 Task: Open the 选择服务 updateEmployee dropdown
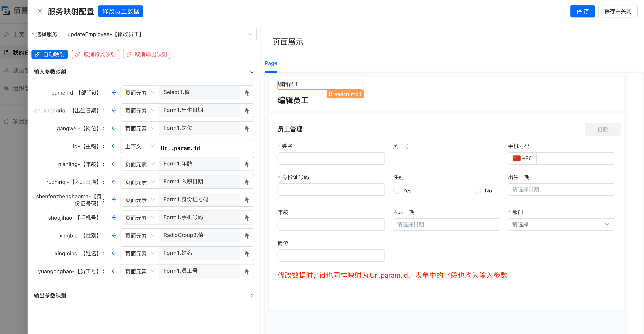(160, 34)
